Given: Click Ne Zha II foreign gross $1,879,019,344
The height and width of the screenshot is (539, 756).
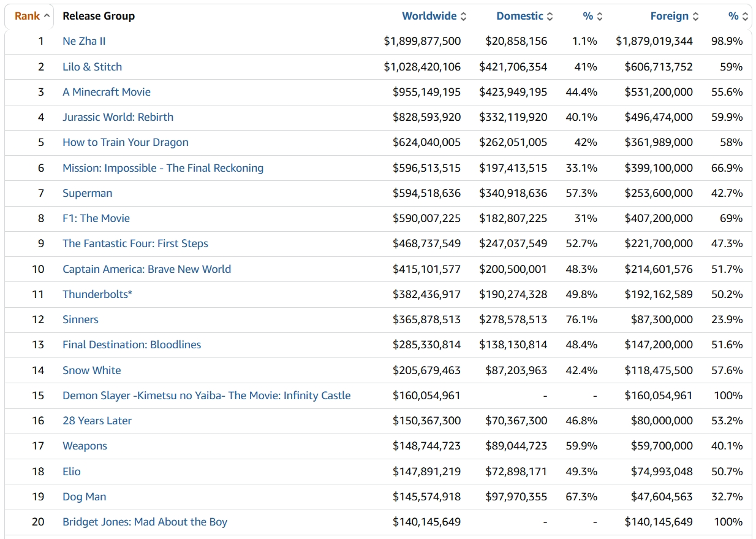Looking at the screenshot, I should click(x=654, y=41).
